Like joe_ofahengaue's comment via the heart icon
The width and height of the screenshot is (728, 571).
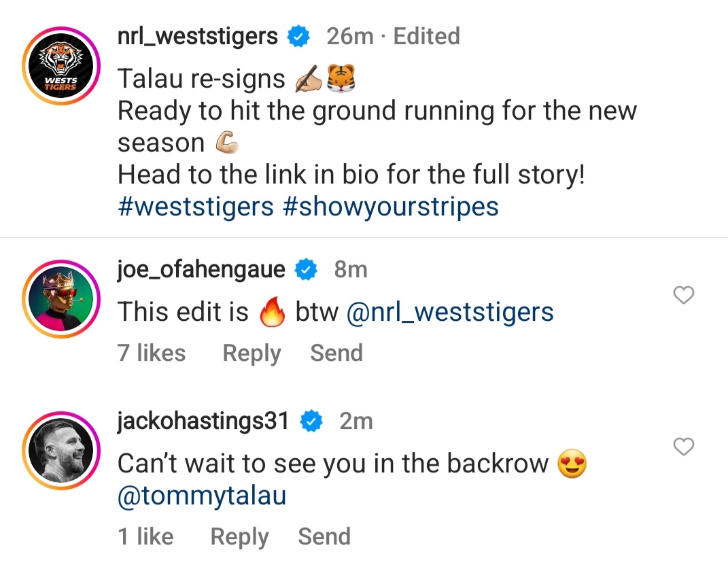[683, 295]
